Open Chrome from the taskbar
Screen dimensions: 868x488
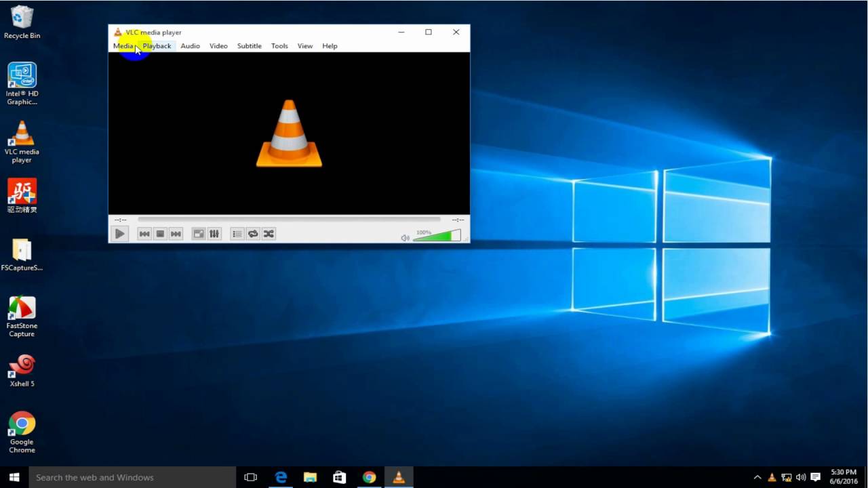[369, 477]
